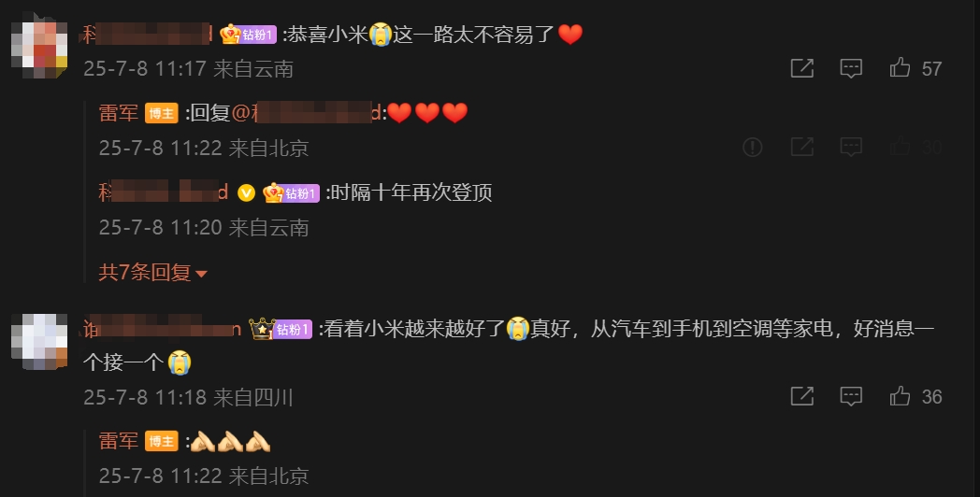This screenshot has width=980, height=497.
Task: Open the @mentioned user in 雷军's reply
Action: tap(307, 113)
